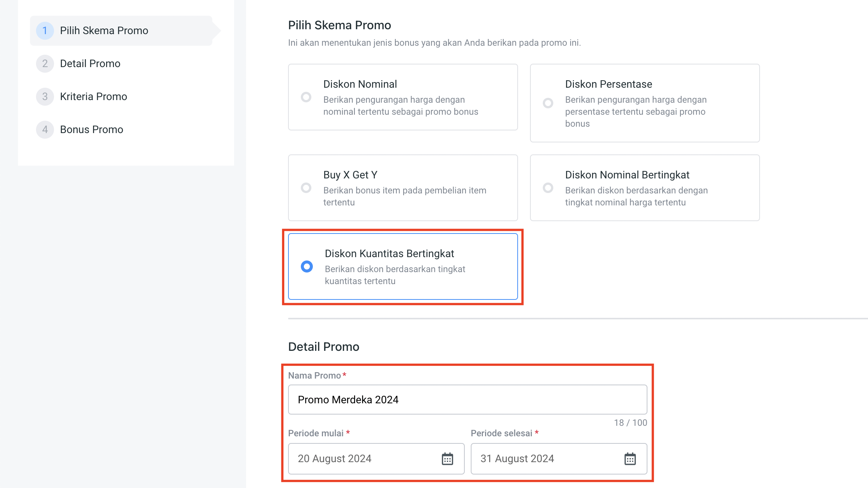The height and width of the screenshot is (488, 868).
Task: Go to Detail Promo step
Action: point(90,64)
